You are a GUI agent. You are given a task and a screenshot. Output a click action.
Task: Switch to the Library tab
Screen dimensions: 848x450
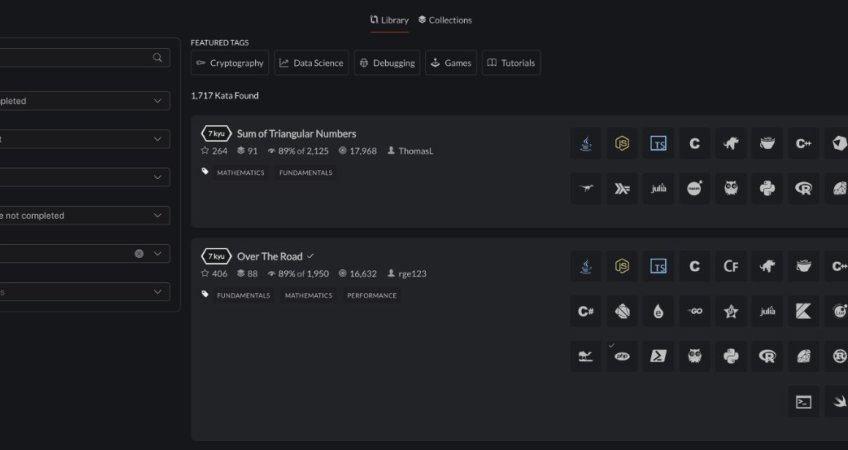click(389, 20)
